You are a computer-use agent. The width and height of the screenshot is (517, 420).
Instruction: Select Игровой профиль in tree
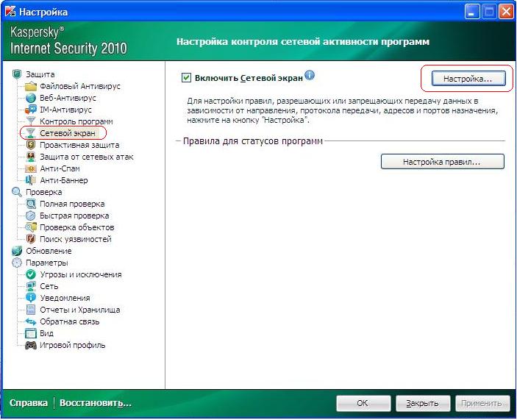pos(72,345)
